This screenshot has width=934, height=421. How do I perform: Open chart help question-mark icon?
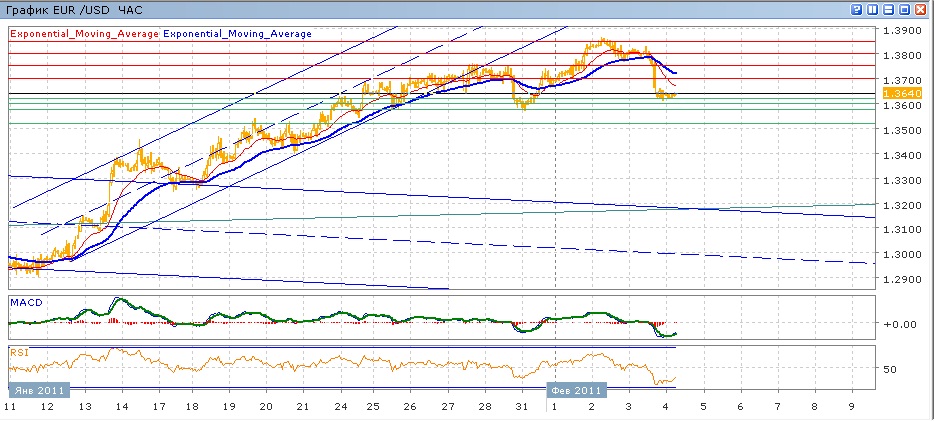pos(857,10)
